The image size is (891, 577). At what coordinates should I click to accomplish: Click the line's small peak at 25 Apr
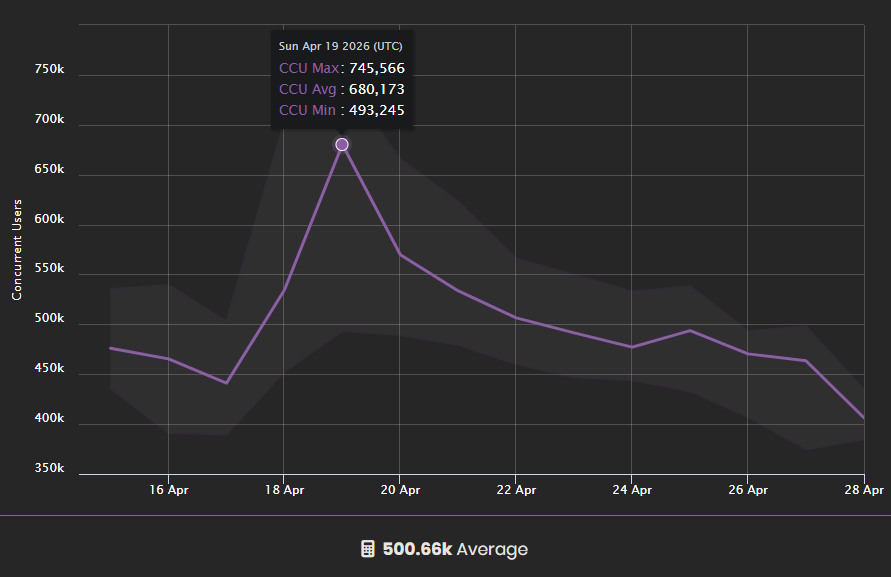pyautogui.click(x=690, y=330)
